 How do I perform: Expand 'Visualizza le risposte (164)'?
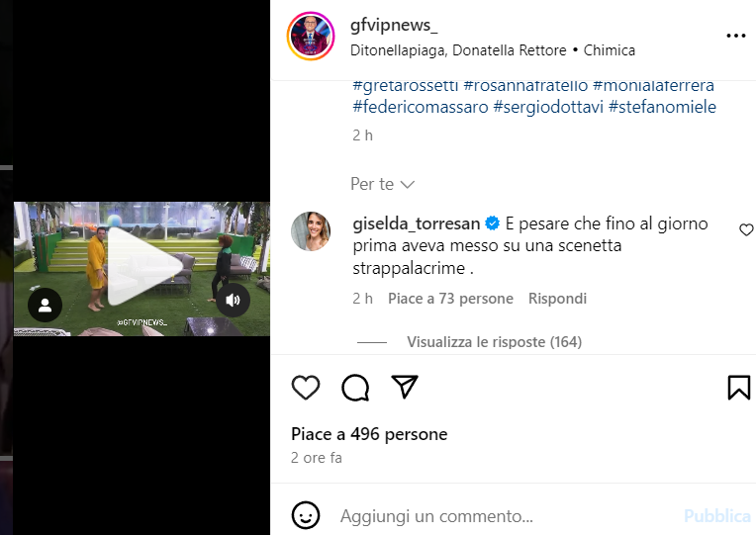tap(494, 342)
